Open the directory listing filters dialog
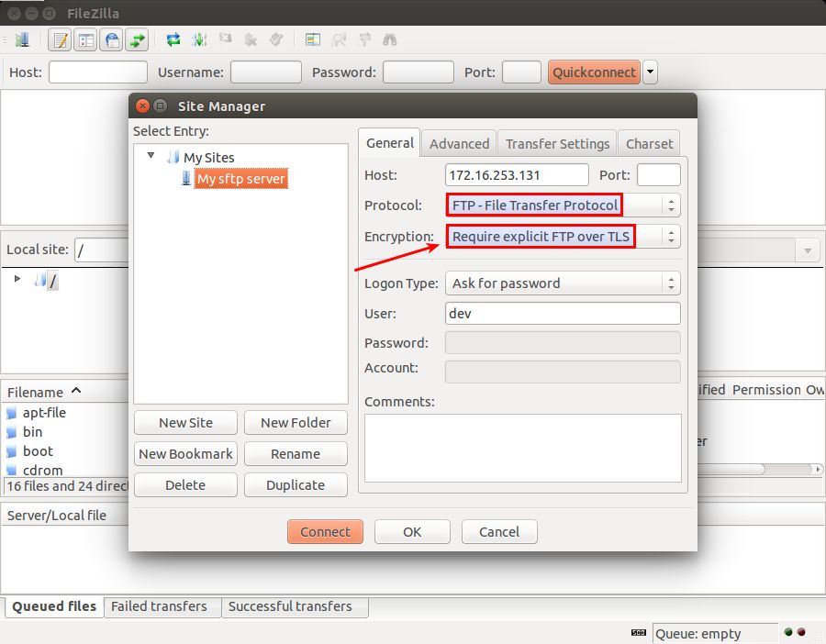 [313, 39]
